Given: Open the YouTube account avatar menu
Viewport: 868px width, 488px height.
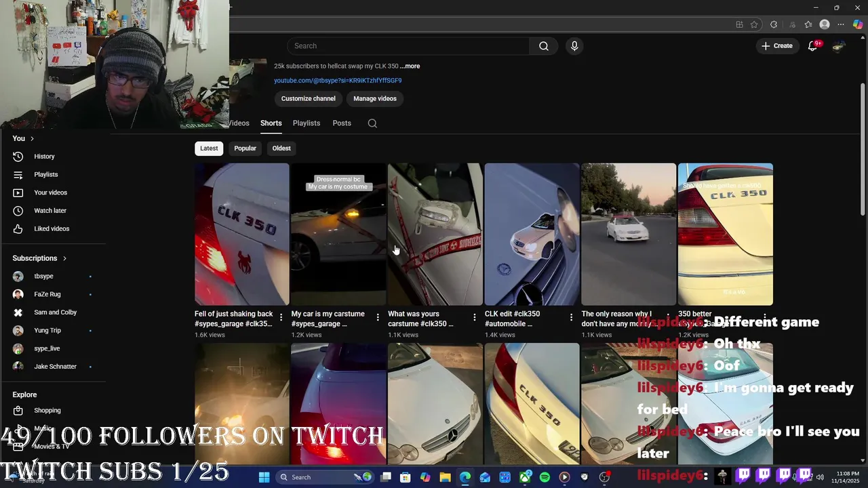Looking at the screenshot, I should [839, 46].
